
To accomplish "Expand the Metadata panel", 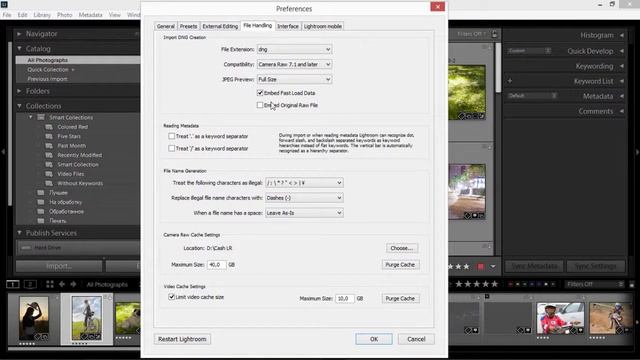I will 622,96.
